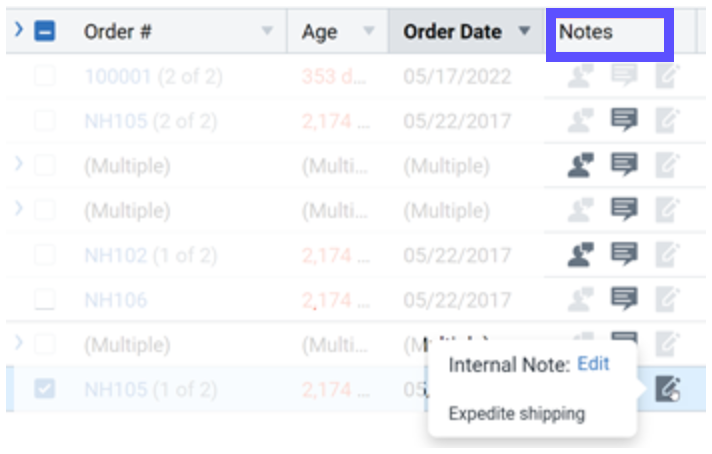
Task: Open the Age column dropdown arrow
Action: [369, 31]
